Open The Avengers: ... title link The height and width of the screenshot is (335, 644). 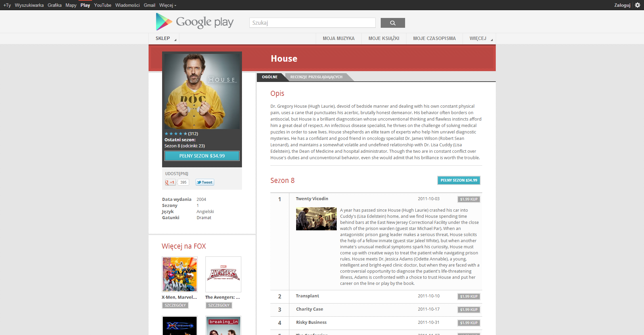pos(223,297)
